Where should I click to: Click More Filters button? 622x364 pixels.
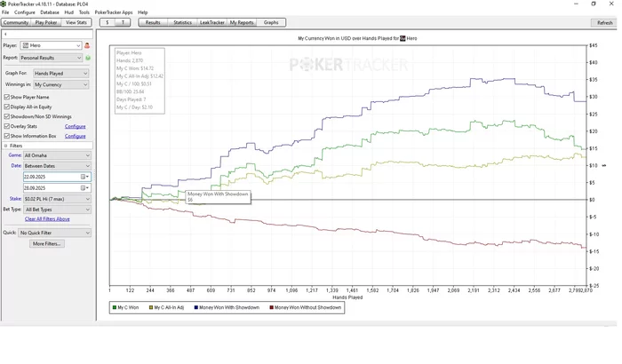pos(47,244)
